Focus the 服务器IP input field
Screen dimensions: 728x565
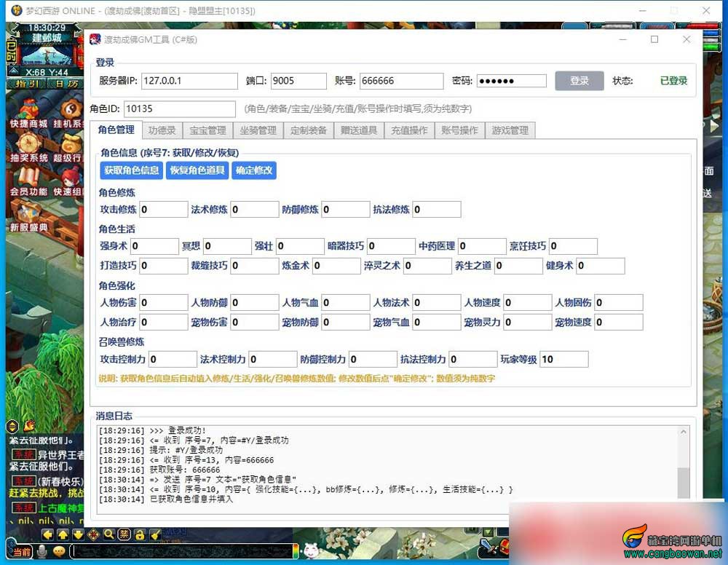coord(189,81)
